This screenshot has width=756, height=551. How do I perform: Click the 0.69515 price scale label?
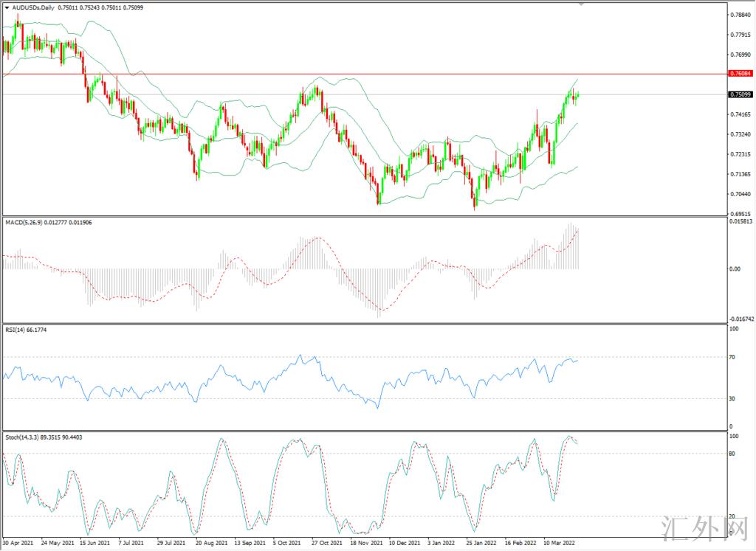point(739,214)
